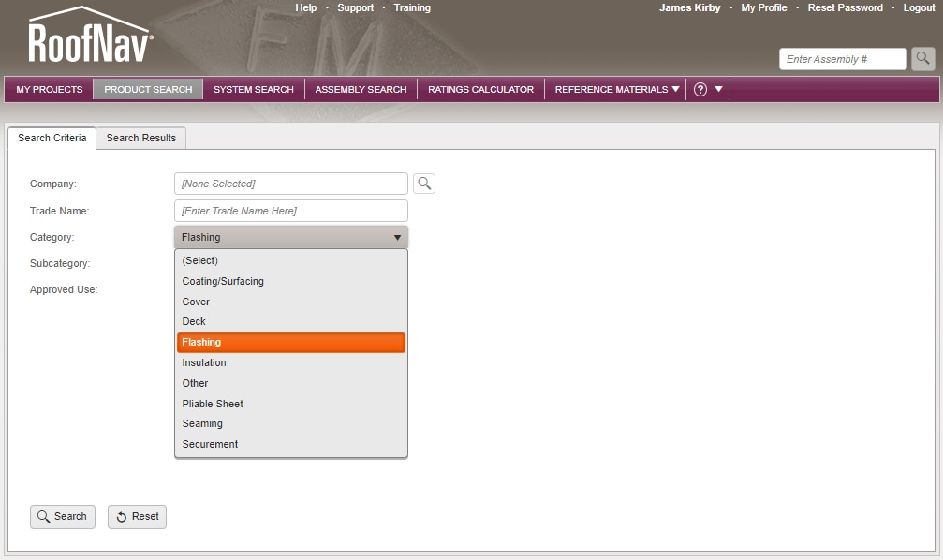This screenshot has width=943, height=560.
Task: Focus the Trade Name input field
Action: 291,211
